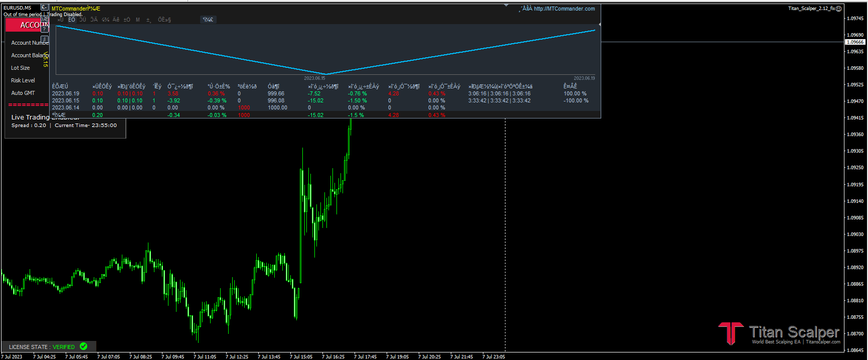Click the green check icon beside VERIFIED
This screenshot has width=868, height=360.
tap(83, 346)
